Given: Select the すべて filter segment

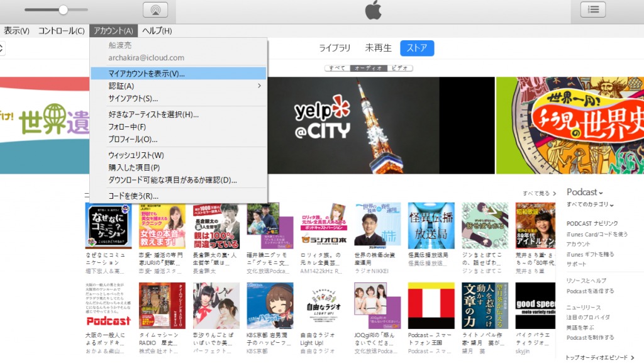Looking at the screenshot, I should (x=337, y=68).
